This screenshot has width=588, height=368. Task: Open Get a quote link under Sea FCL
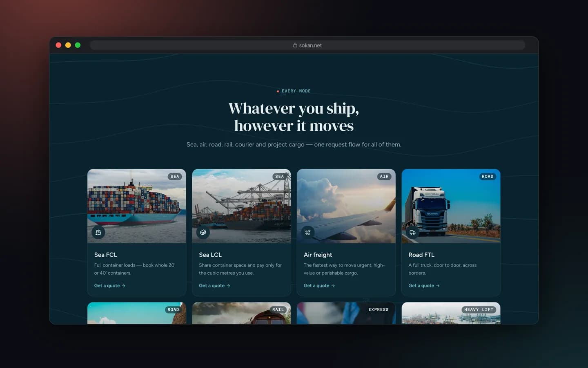[110, 286]
